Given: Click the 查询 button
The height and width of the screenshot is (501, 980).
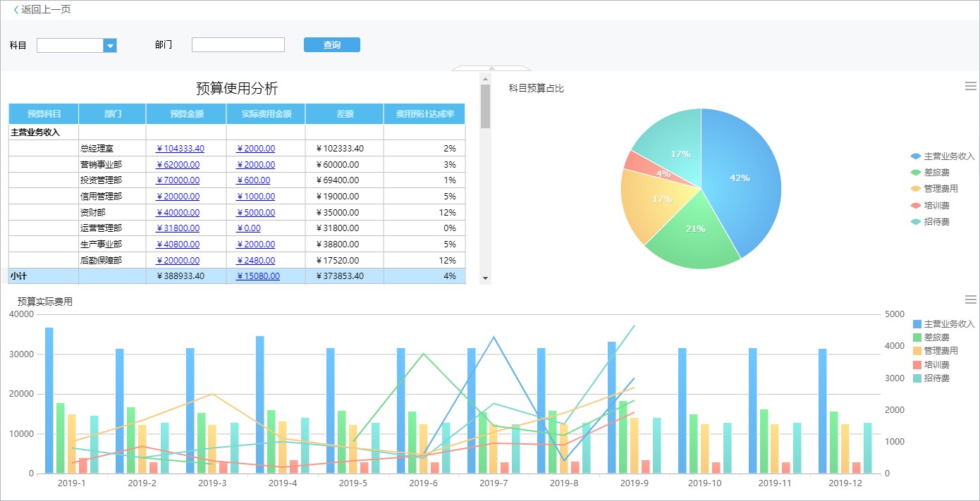Looking at the screenshot, I should click(x=331, y=45).
